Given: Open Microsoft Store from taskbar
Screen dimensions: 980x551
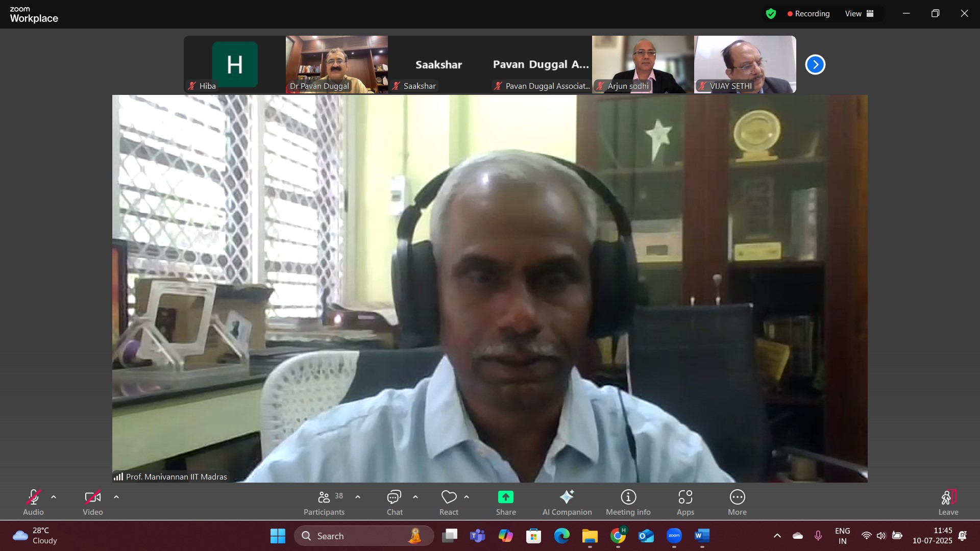Looking at the screenshot, I should click(534, 536).
